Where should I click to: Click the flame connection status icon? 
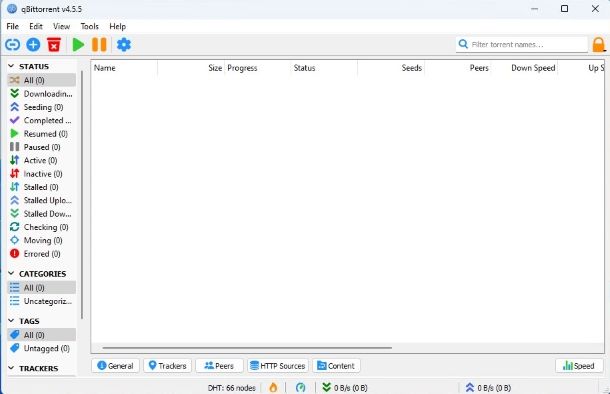click(273, 387)
